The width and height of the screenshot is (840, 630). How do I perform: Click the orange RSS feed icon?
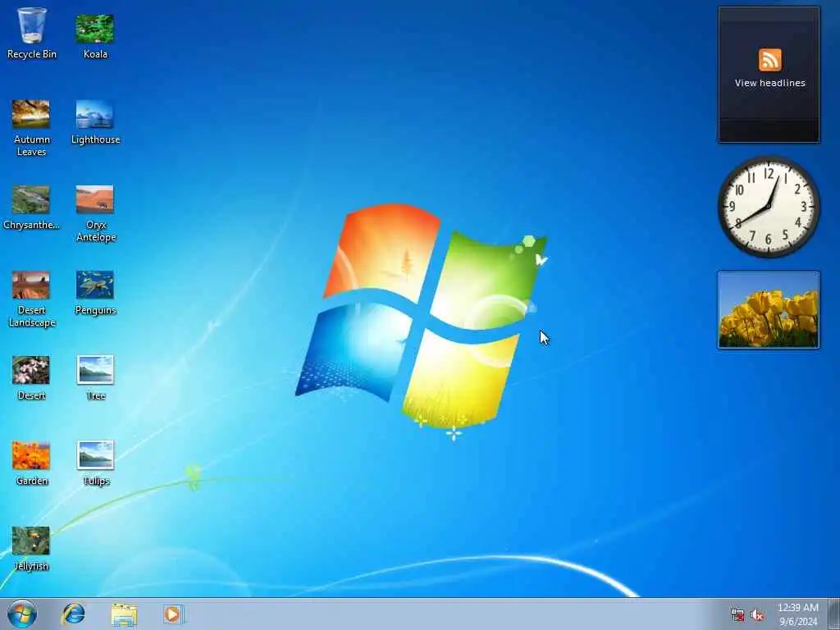pos(769,59)
